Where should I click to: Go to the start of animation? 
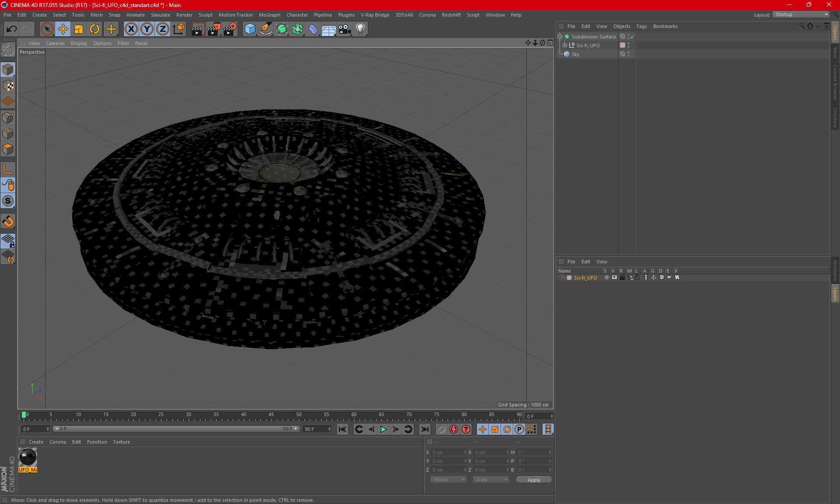click(343, 429)
